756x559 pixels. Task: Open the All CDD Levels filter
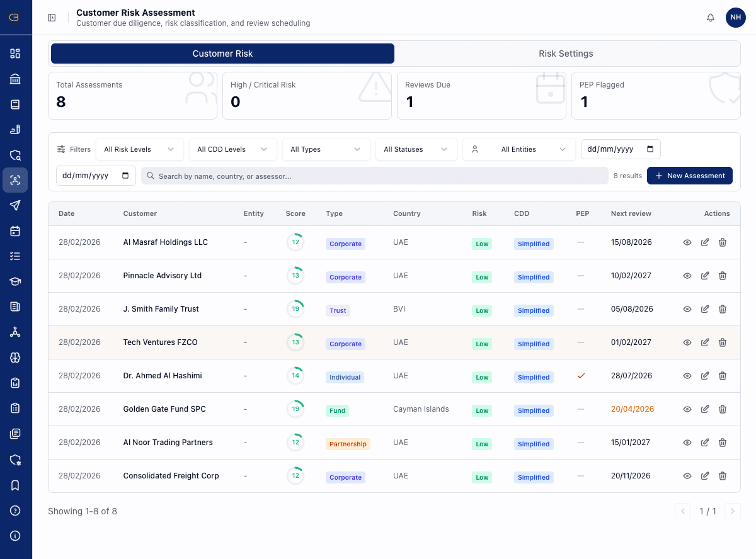click(x=232, y=149)
